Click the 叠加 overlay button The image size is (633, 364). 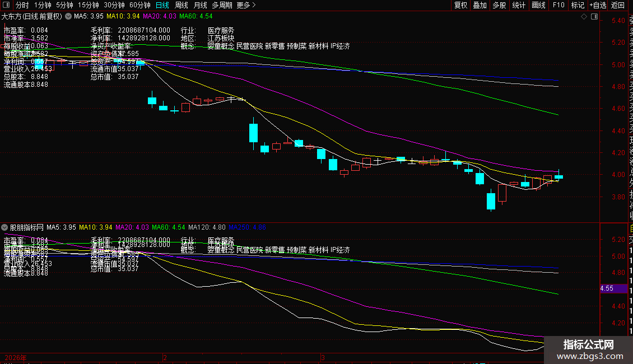click(x=480, y=5)
